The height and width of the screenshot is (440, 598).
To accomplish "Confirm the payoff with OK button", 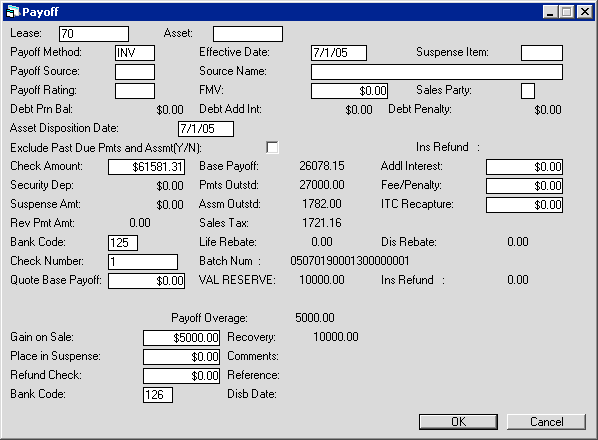I will coord(458,422).
